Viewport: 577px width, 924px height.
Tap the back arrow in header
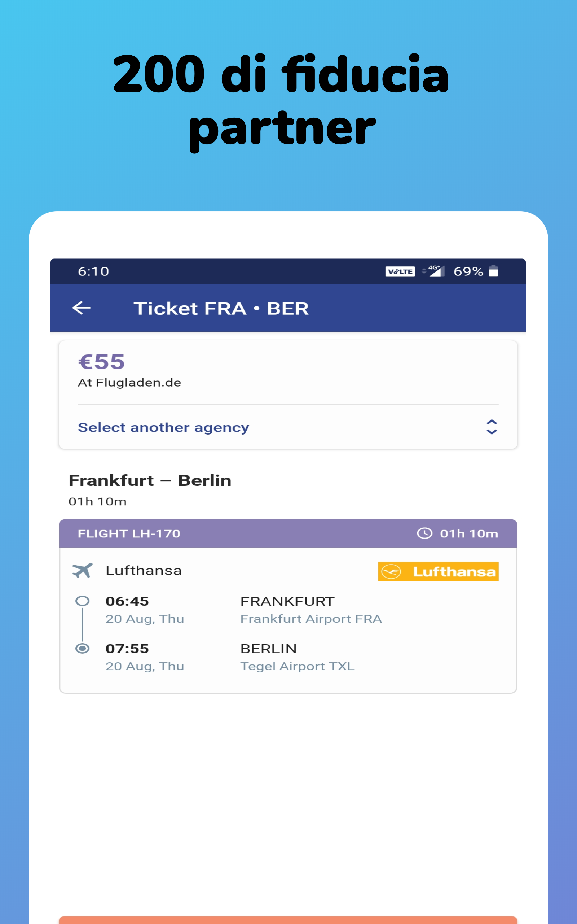pos(81,308)
